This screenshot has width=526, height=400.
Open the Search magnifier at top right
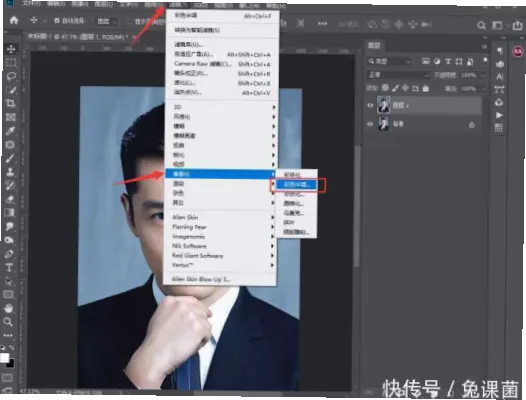[x=481, y=25]
